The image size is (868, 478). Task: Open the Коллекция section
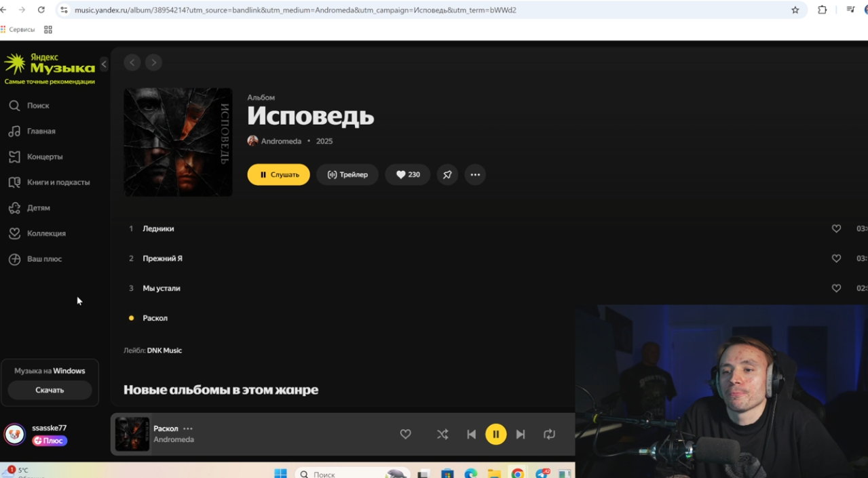38,233
